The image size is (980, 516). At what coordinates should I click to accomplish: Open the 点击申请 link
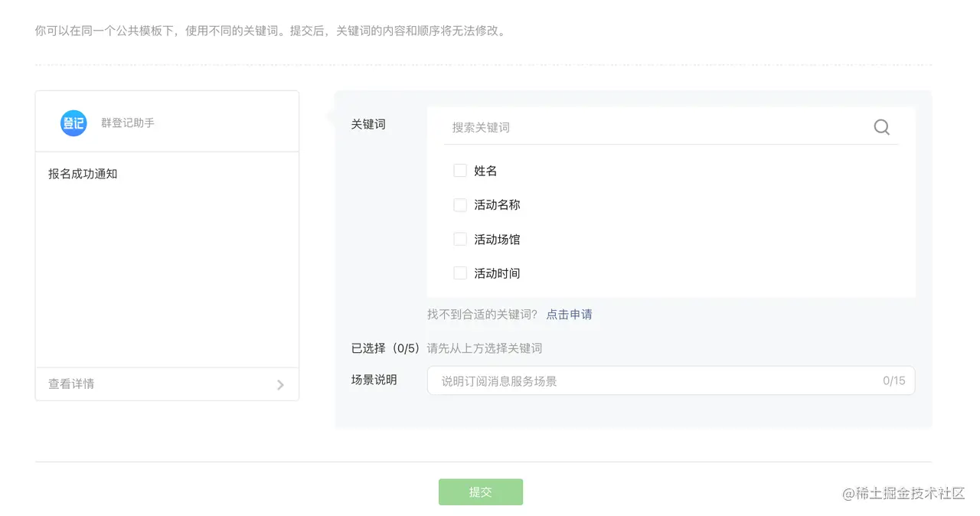569,314
